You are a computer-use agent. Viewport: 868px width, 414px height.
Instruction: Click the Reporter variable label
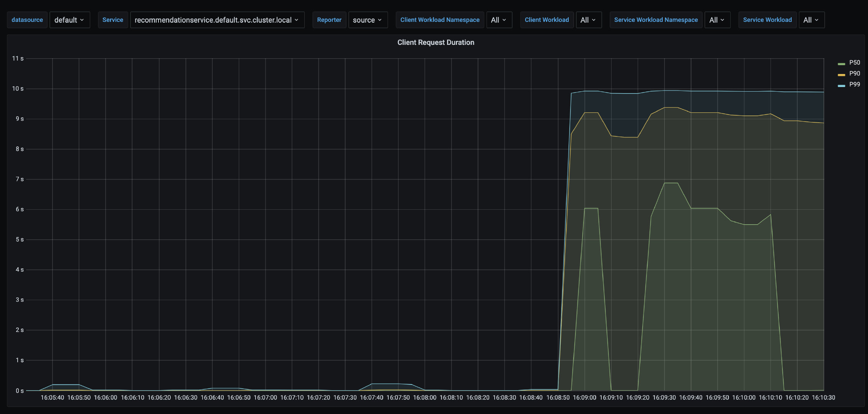tap(329, 20)
